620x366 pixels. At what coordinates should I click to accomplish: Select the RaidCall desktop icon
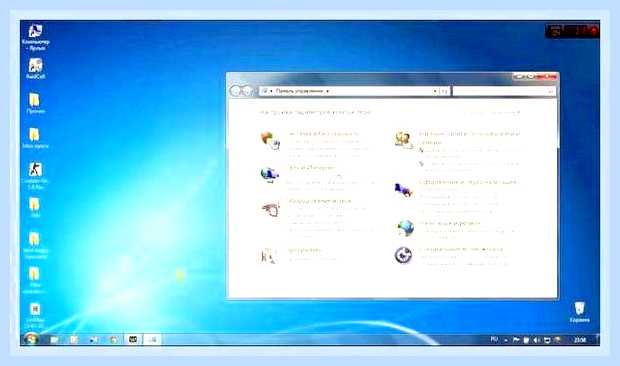[35, 68]
